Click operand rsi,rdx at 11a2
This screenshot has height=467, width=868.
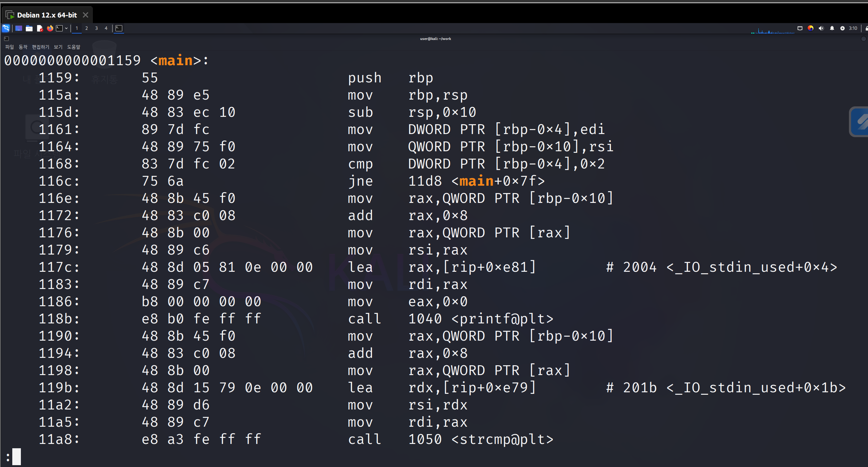click(438, 405)
